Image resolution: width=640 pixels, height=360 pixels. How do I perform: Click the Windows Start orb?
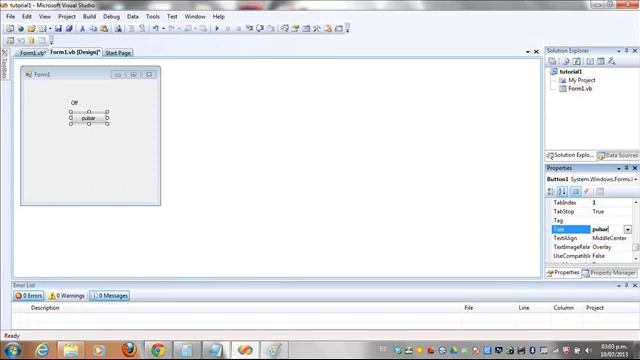[x=13, y=350]
